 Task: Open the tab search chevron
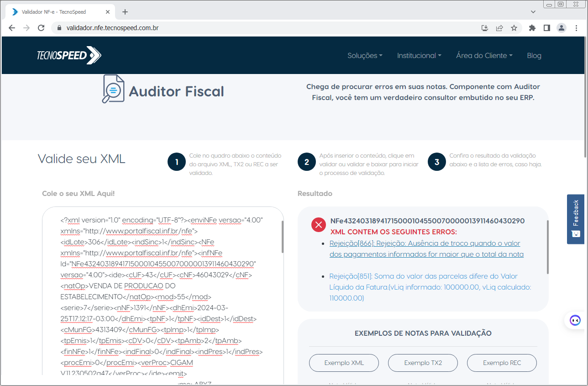point(533,12)
